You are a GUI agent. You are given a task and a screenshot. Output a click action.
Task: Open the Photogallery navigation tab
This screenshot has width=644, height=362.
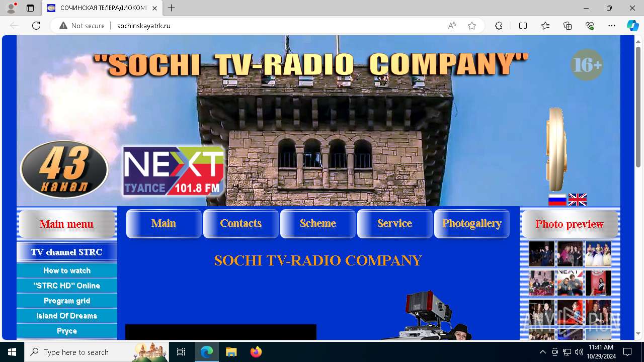pos(471,224)
